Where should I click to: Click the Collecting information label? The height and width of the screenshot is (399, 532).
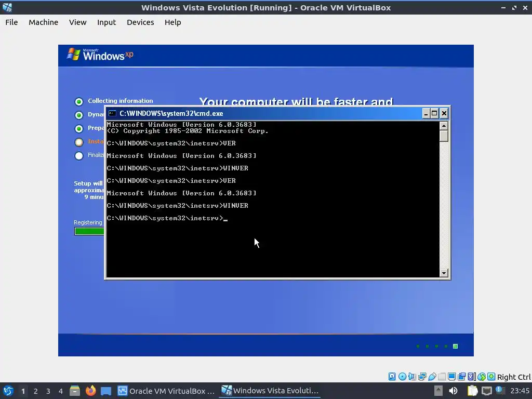[x=121, y=101]
